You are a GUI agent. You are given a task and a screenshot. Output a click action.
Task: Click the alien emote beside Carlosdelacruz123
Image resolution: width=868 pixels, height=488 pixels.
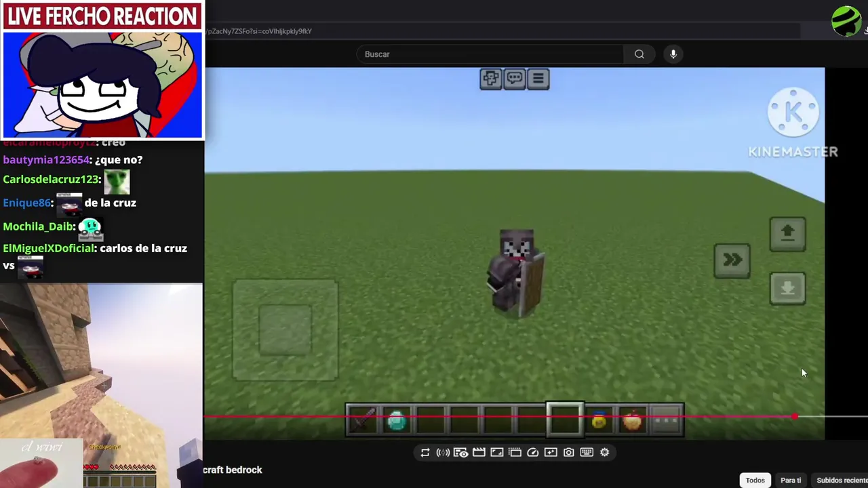[117, 181]
